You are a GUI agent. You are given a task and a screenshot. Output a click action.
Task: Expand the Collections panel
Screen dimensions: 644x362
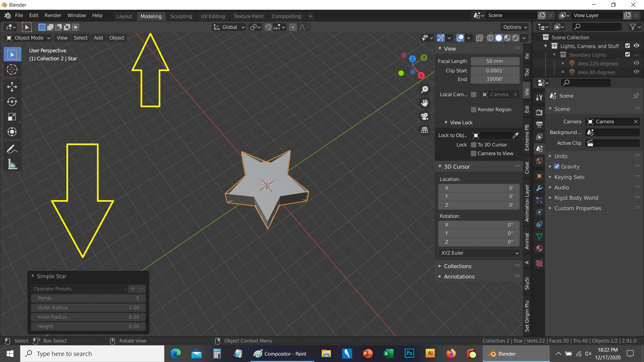pyautogui.click(x=458, y=266)
